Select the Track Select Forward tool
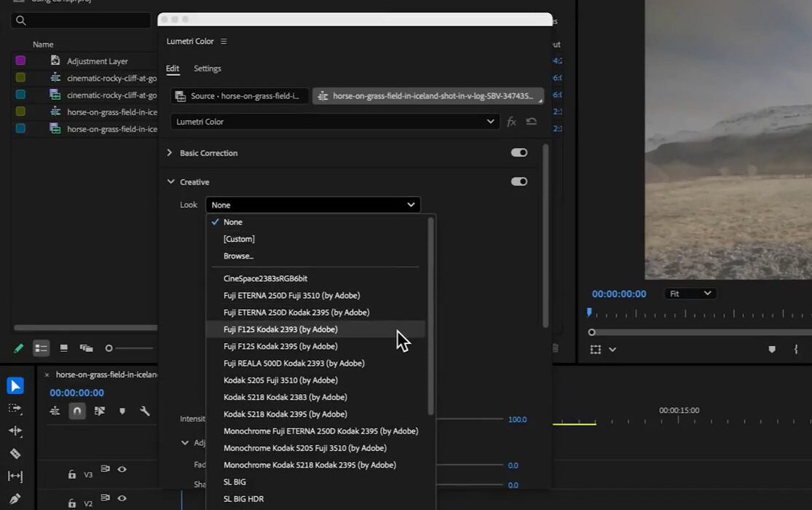Viewport: 812px width, 510px height. point(15,409)
